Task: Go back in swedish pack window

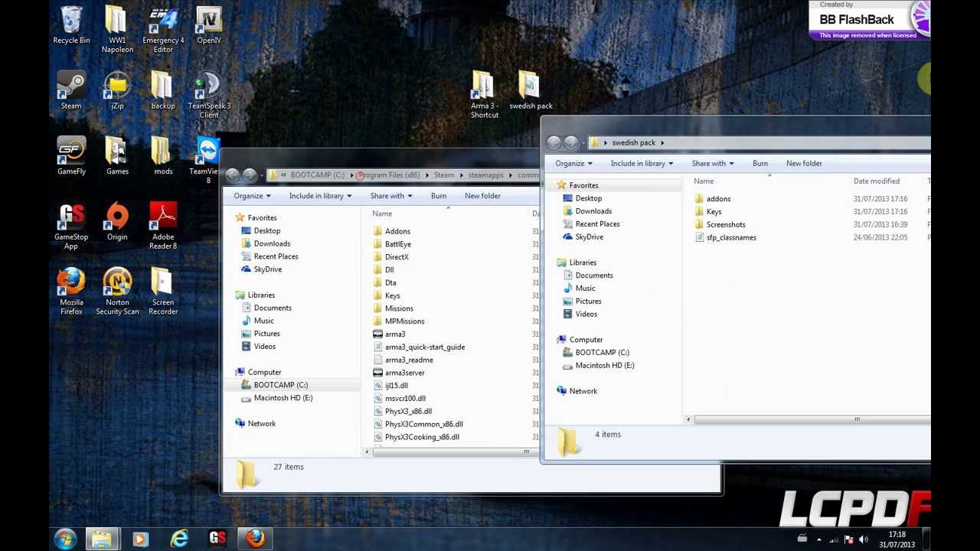Action: (554, 143)
